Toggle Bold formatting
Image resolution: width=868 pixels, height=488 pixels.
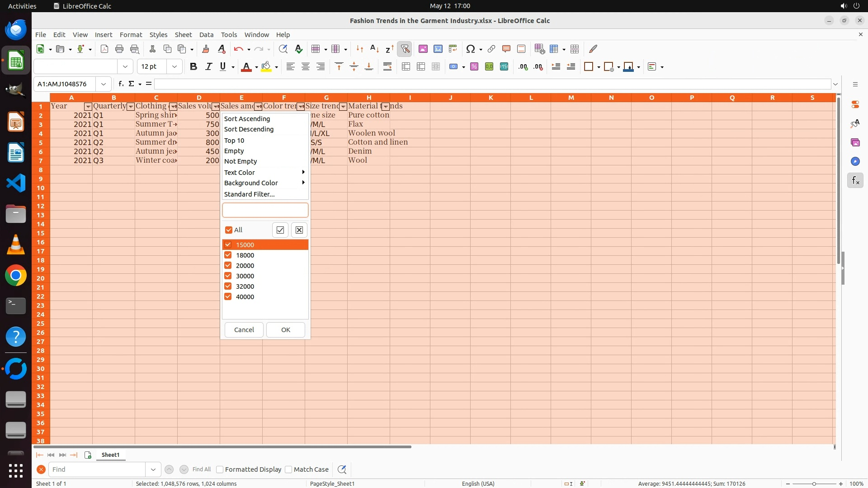pos(193,67)
